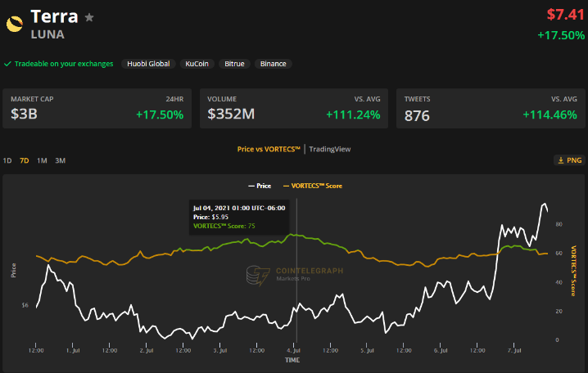Open the Price vs VORTECS chart view
588x373 pixels.
point(269,149)
